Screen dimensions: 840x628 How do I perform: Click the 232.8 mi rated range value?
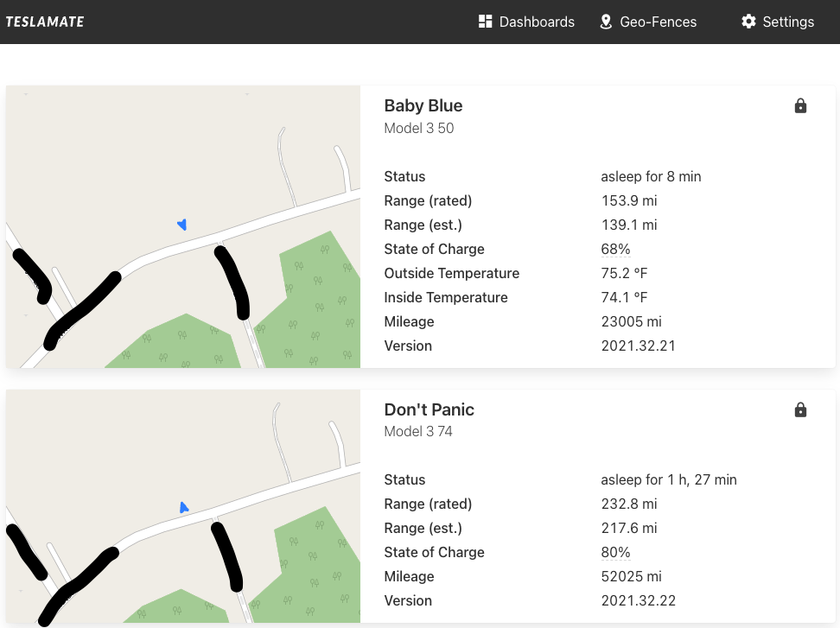(x=629, y=504)
